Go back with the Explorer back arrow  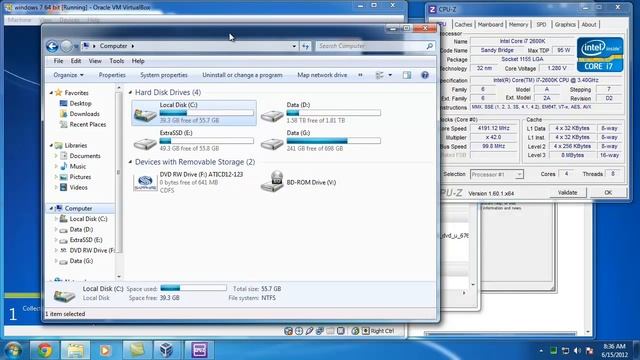click(52, 46)
